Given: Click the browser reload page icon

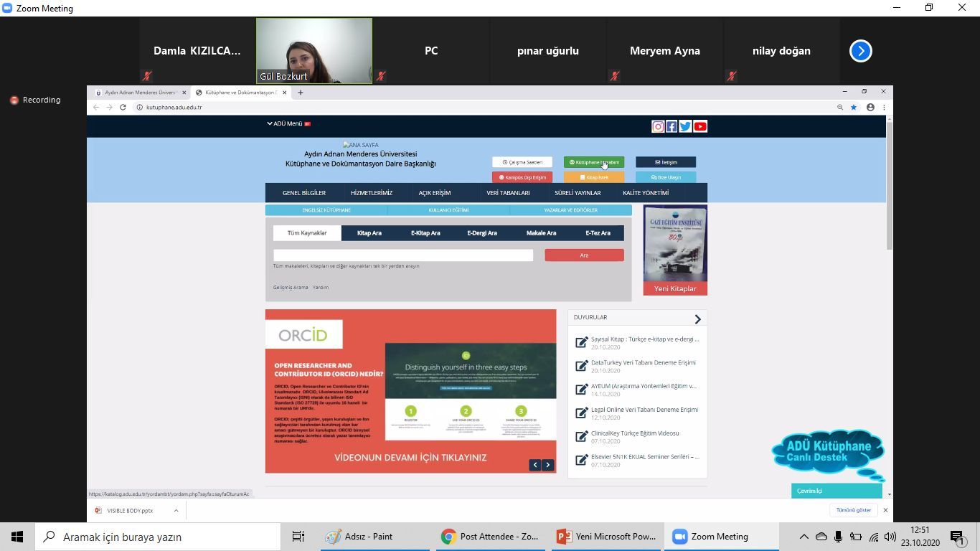Looking at the screenshot, I should pyautogui.click(x=123, y=108).
